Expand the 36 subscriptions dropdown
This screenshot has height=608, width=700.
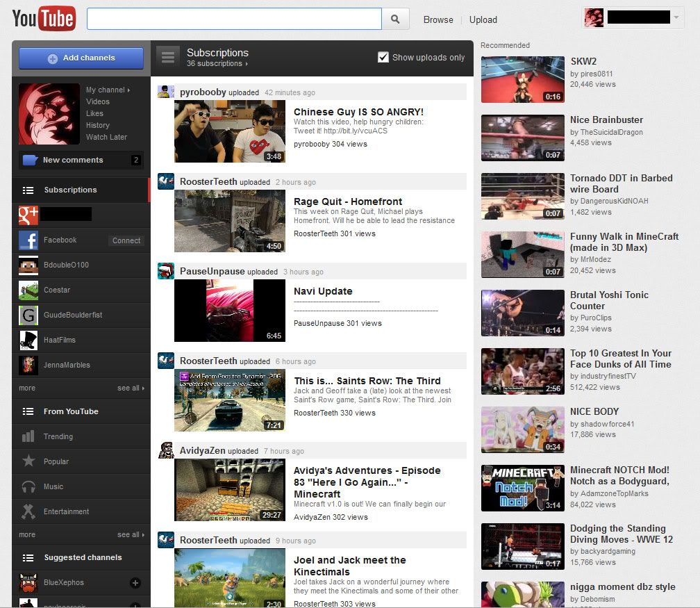pos(217,64)
